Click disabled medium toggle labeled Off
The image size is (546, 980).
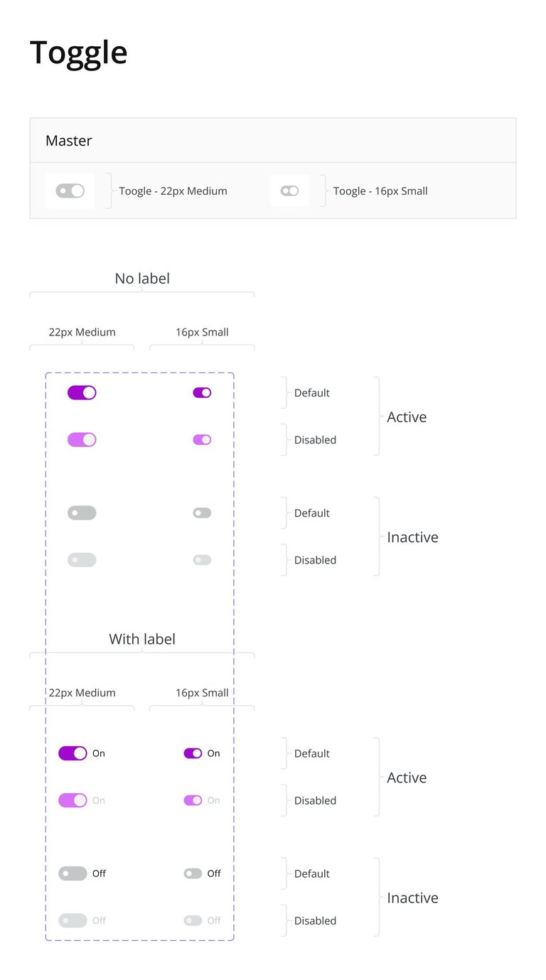click(73, 920)
